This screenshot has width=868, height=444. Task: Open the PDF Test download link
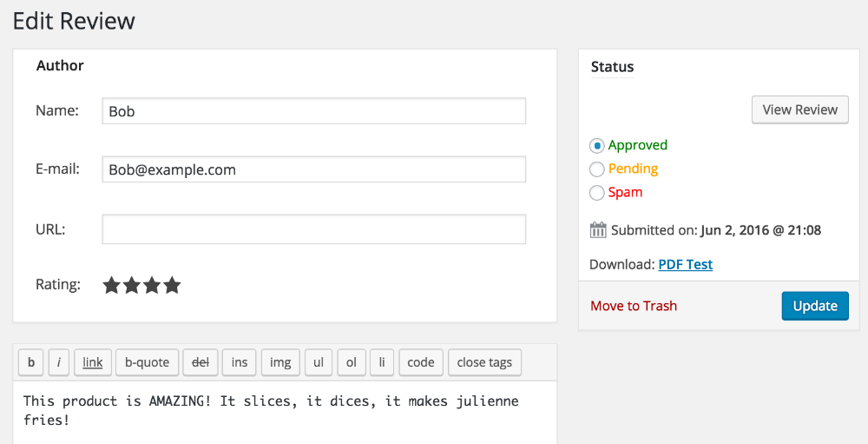685,264
